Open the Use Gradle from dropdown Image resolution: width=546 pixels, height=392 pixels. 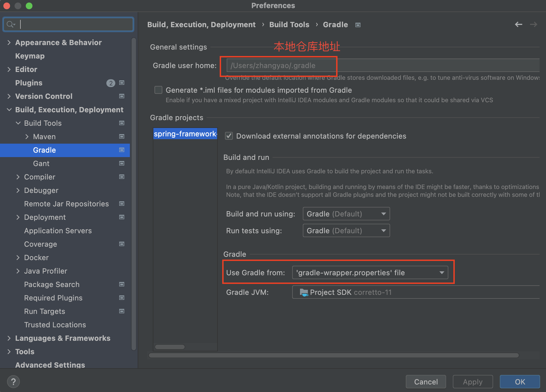[370, 273]
